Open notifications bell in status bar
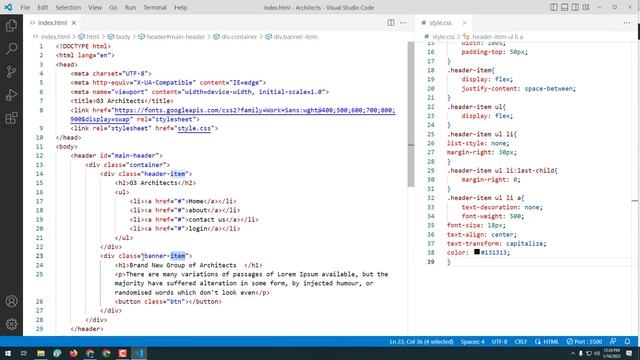Image resolution: width=640 pixels, height=360 pixels. point(627,342)
